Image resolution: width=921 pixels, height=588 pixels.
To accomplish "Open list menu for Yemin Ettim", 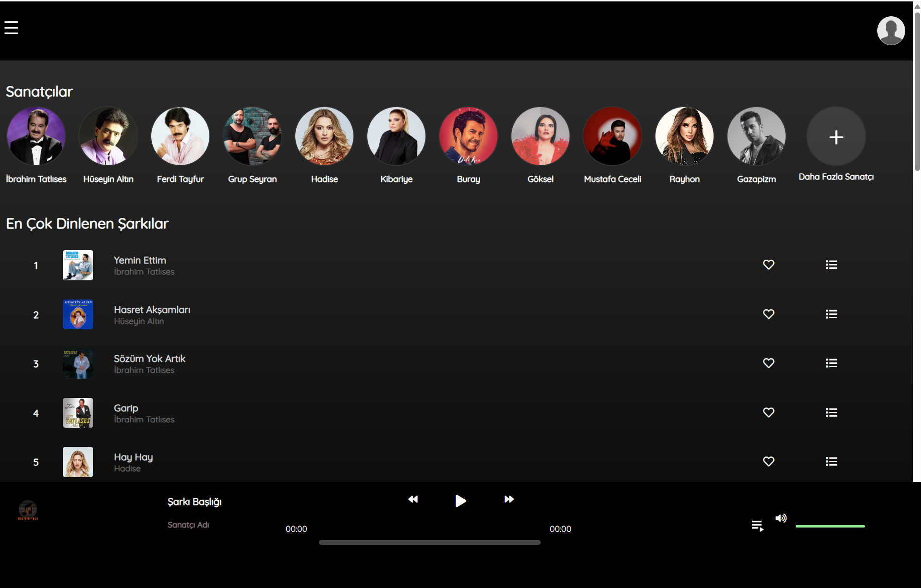I will click(831, 264).
